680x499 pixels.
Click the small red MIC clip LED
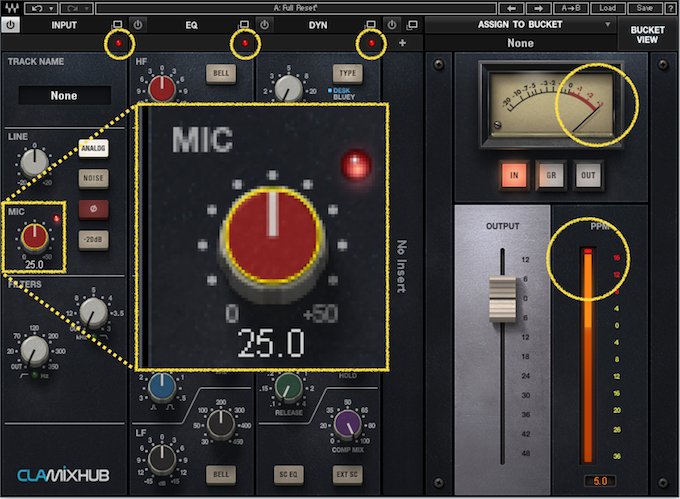56,218
